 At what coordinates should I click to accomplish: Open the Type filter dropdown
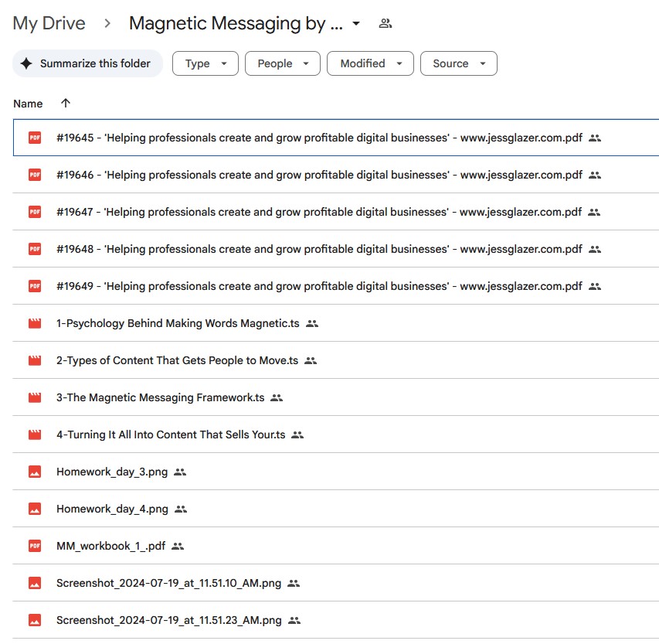point(205,63)
